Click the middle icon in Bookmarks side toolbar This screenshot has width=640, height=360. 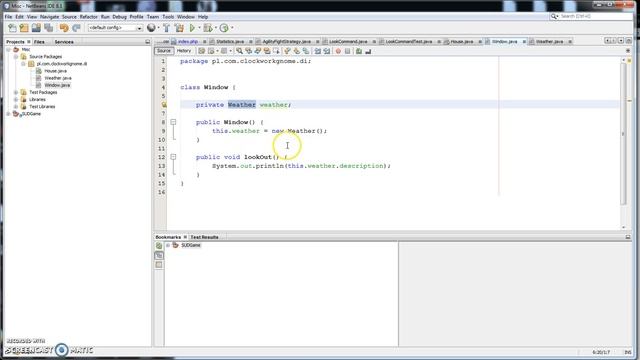tap(159, 256)
